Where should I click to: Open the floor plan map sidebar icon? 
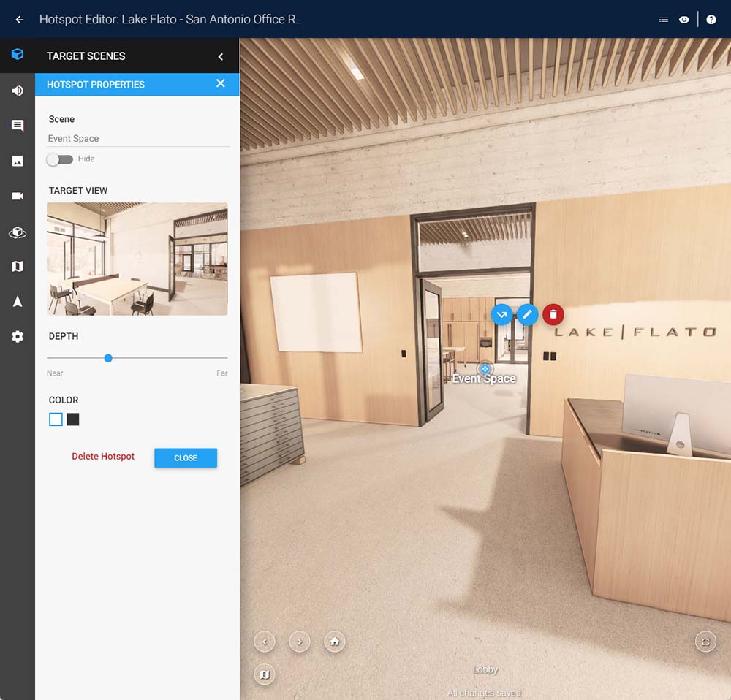coord(18,266)
